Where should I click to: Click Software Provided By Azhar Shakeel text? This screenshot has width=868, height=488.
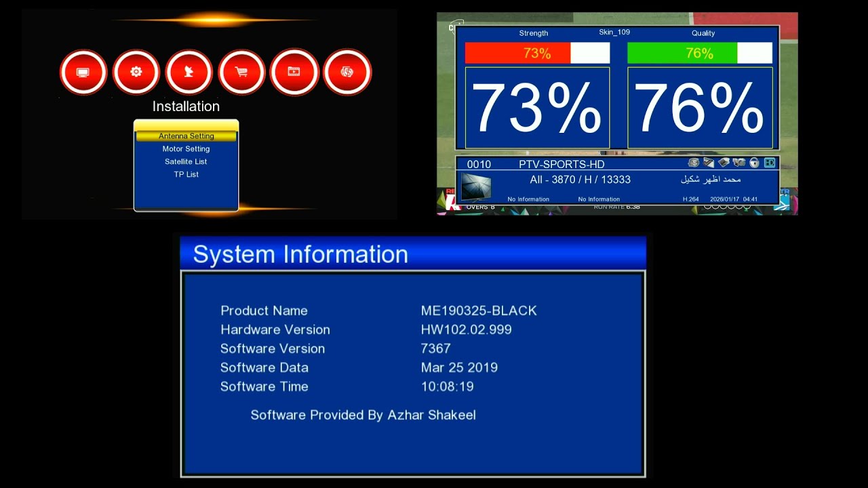click(x=363, y=415)
